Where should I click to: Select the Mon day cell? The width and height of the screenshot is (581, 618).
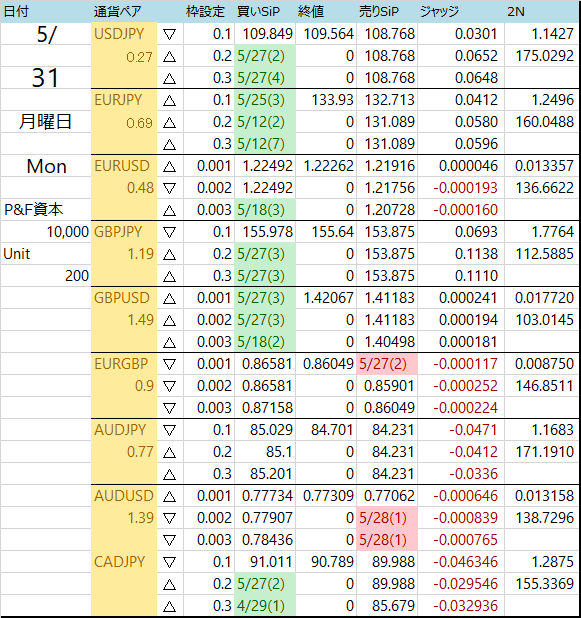click(x=45, y=166)
